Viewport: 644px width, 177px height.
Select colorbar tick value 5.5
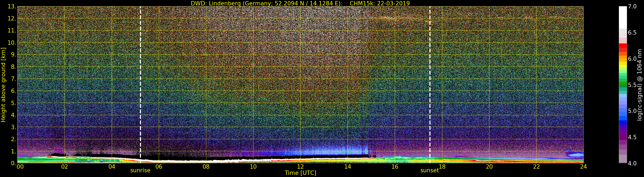tap(632, 85)
